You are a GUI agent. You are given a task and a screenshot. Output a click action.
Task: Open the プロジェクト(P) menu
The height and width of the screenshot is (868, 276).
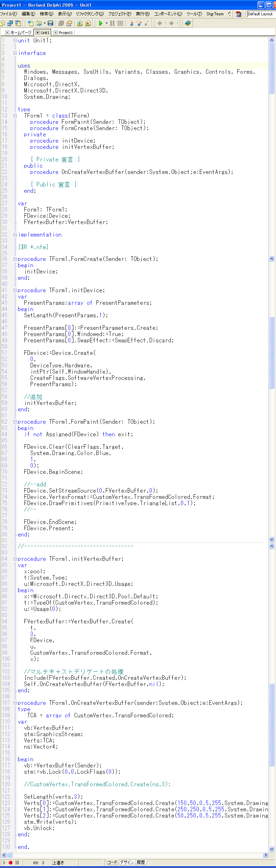(x=120, y=14)
